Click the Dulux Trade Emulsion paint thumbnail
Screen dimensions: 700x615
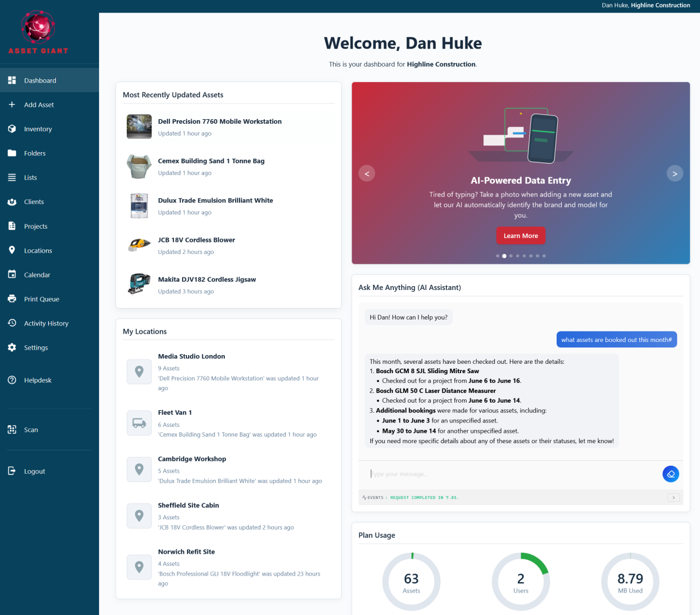[x=139, y=206]
